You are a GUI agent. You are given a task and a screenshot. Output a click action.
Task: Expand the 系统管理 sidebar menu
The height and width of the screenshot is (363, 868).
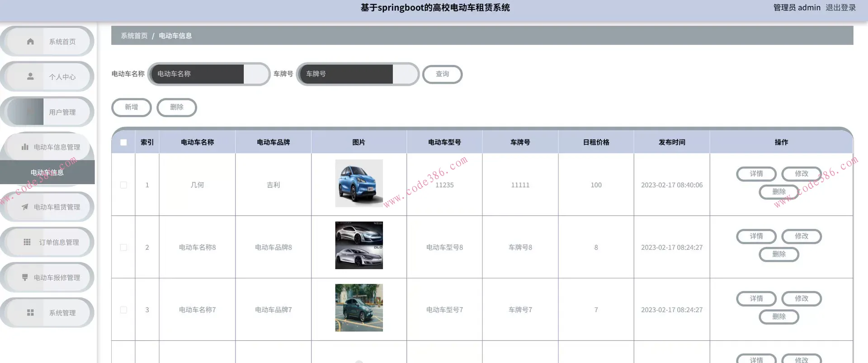pyautogui.click(x=47, y=312)
